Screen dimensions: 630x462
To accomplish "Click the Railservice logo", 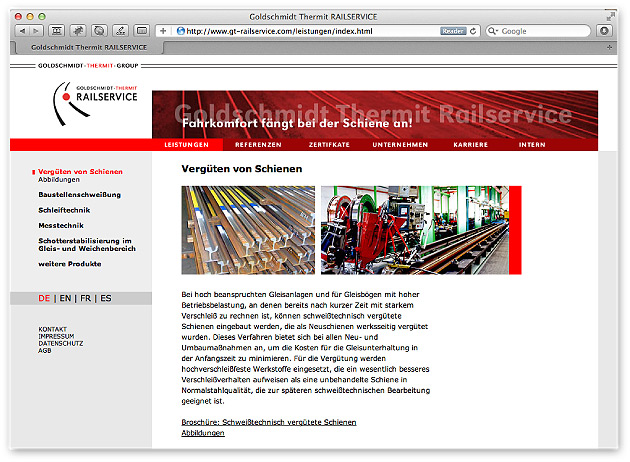I will point(95,103).
